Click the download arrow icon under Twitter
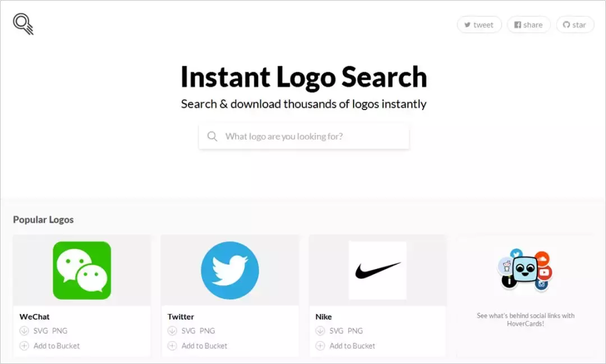The height and width of the screenshot is (364, 606). [x=172, y=331]
